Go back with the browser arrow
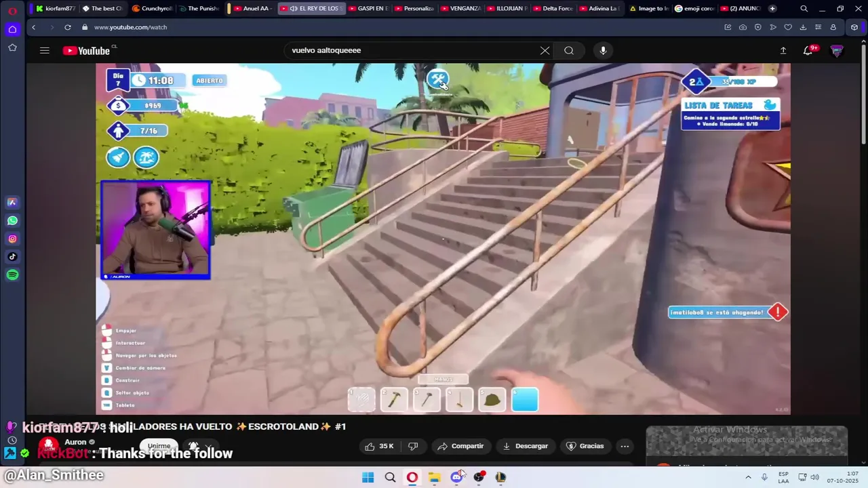 click(x=33, y=27)
